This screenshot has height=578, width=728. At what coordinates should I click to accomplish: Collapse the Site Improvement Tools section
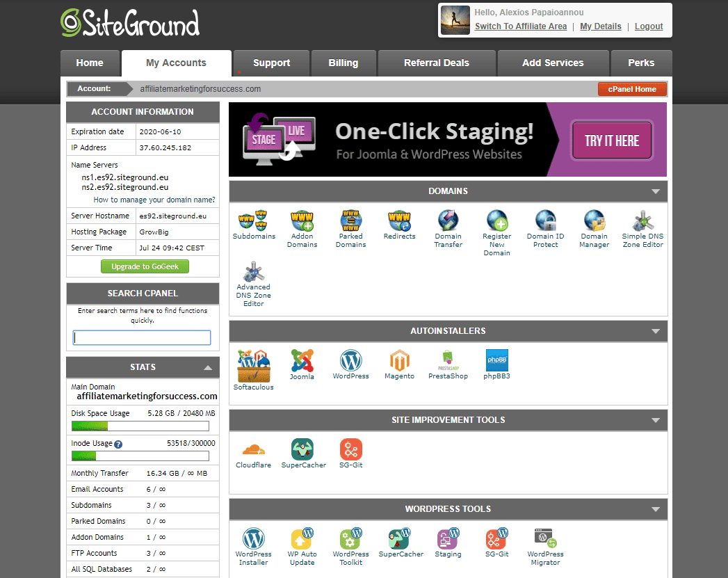click(656, 420)
